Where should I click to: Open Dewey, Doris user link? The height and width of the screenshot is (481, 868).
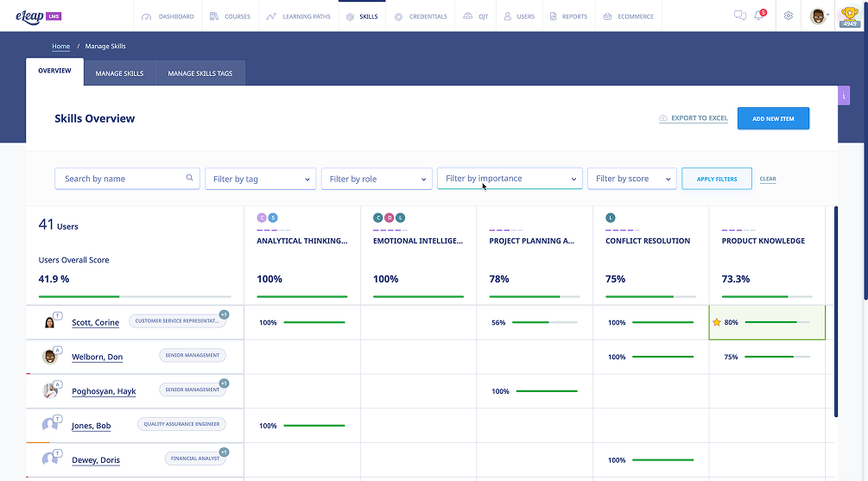point(96,459)
